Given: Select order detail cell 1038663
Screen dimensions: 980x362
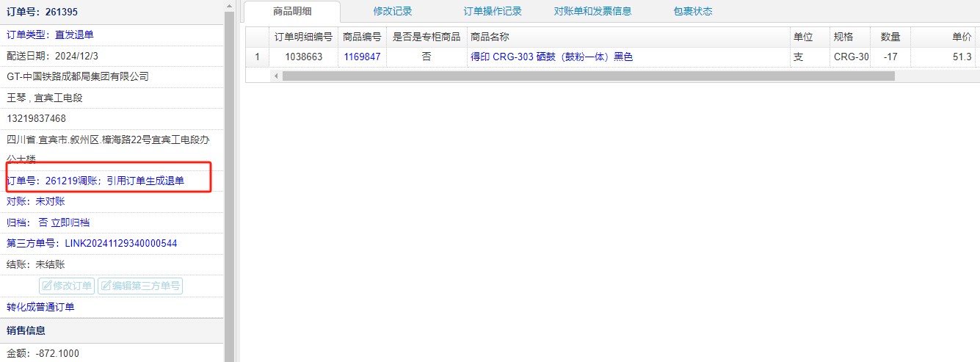Looking at the screenshot, I should (303, 57).
